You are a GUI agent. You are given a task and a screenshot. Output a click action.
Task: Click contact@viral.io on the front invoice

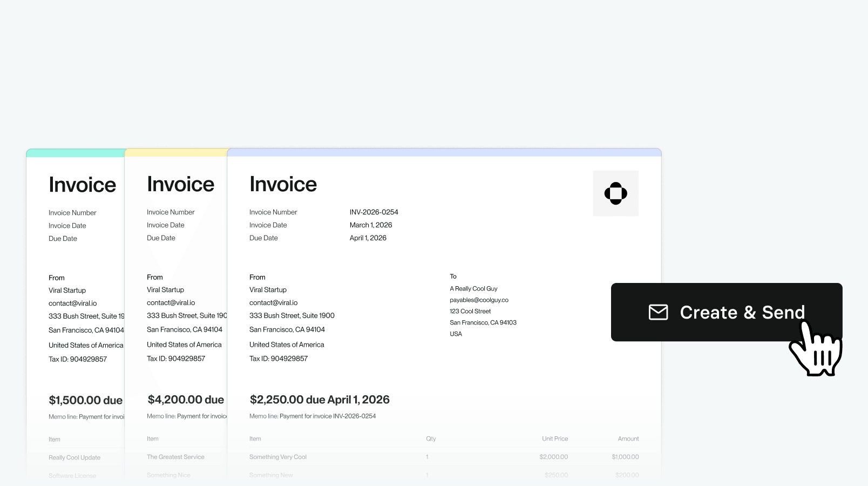click(x=273, y=303)
